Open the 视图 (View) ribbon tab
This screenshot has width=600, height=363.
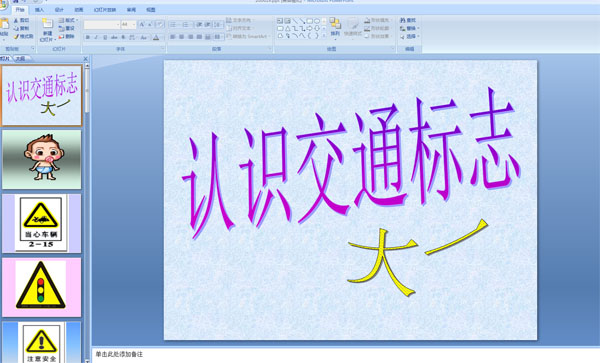pos(151,10)
